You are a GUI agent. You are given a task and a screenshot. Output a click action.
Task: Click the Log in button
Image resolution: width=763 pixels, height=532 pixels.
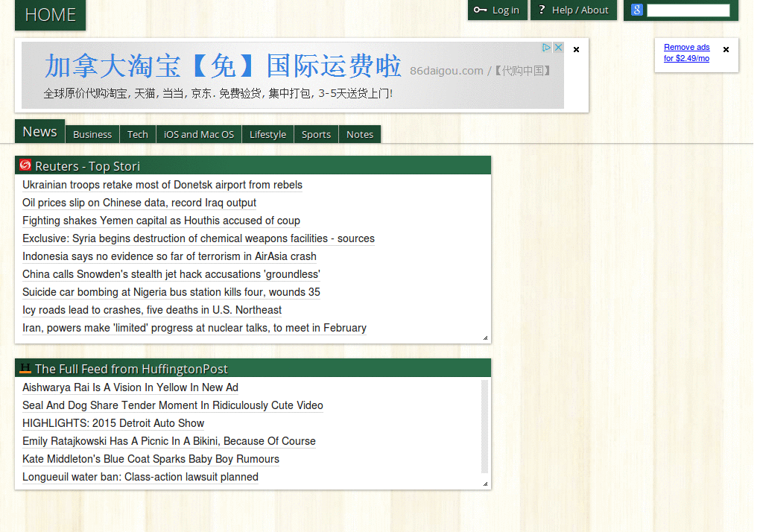pos(497,10)
